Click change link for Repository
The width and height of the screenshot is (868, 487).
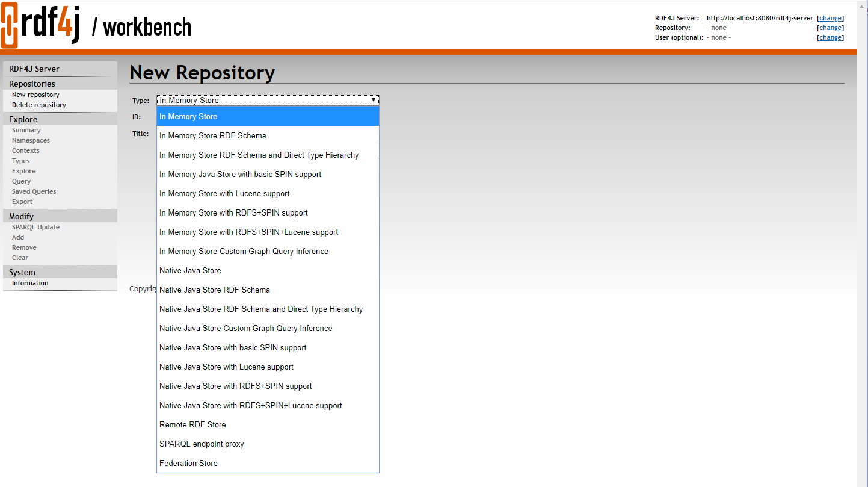click(830, 28)
